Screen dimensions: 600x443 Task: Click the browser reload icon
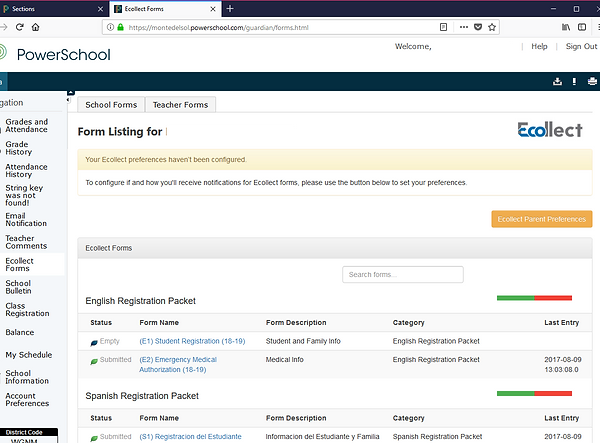(20, 27)
